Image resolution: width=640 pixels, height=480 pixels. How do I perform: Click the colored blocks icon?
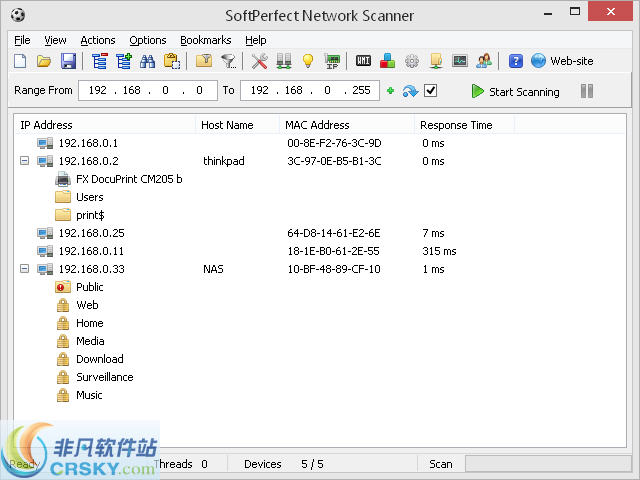point(387,61)
